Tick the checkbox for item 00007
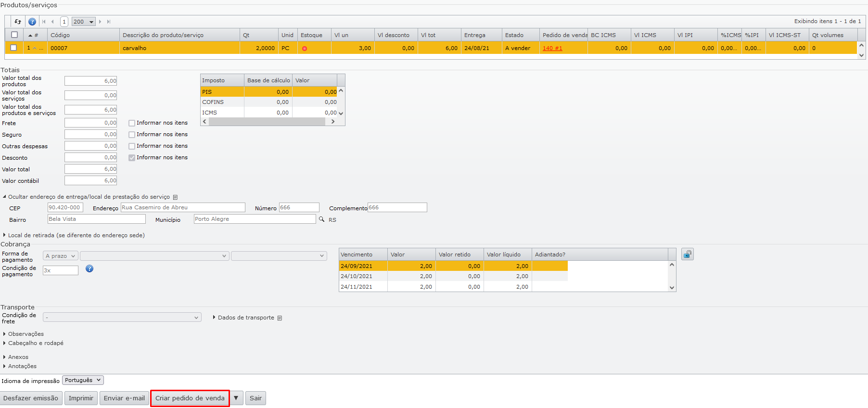 point(13,48)
